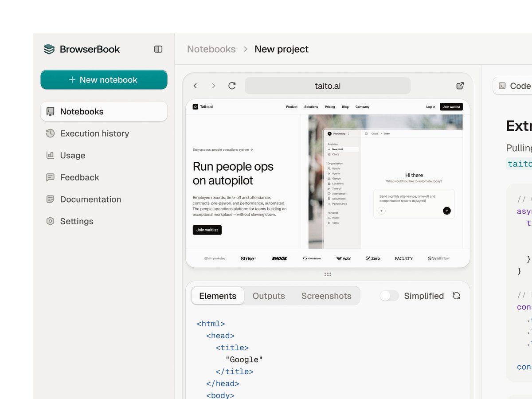Viewport: 532px width, 399px height.
Task: Click the Synthflow logo
Action: (439, 258)
